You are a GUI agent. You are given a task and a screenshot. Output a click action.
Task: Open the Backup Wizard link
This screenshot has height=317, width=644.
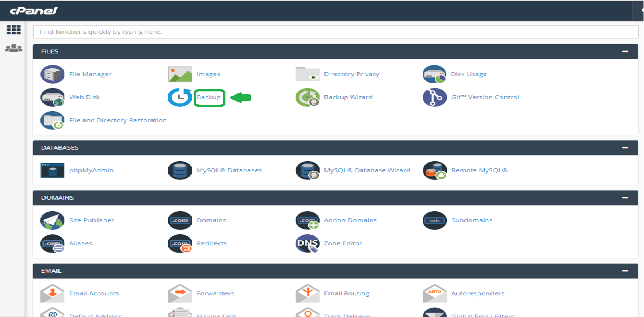pyautogui.click(x=348, y=97)
